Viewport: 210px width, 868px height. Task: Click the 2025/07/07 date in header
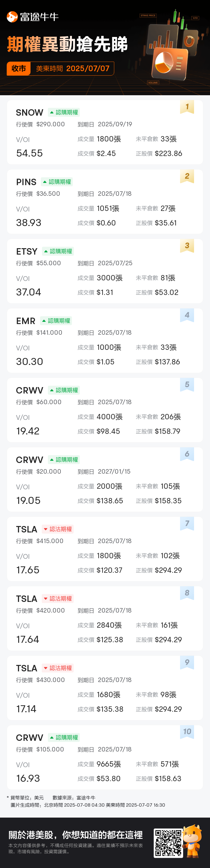pyautogui.click(x=88, y=69)
